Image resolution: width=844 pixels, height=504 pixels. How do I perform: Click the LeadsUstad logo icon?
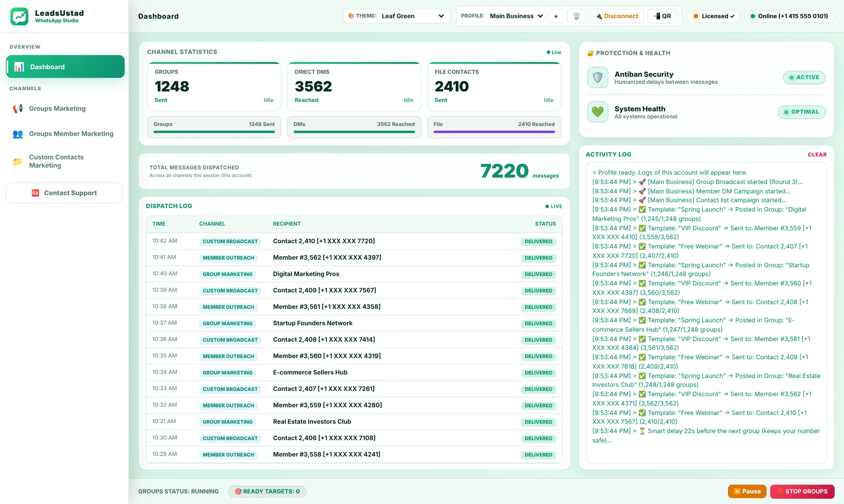pyautogui.click(x=19, y=16)
